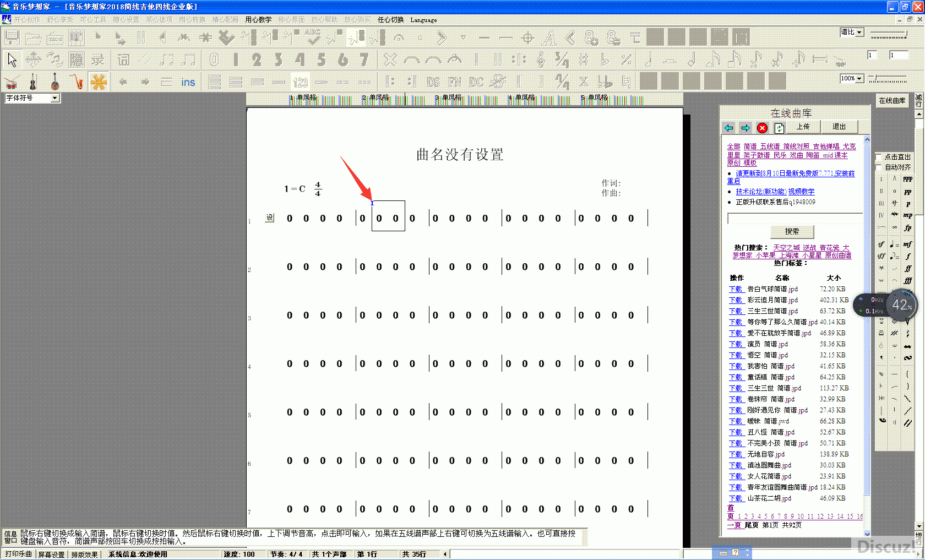Toggle the blue ins insert mode
Screen dimensions: 925x560
[188, 82]
